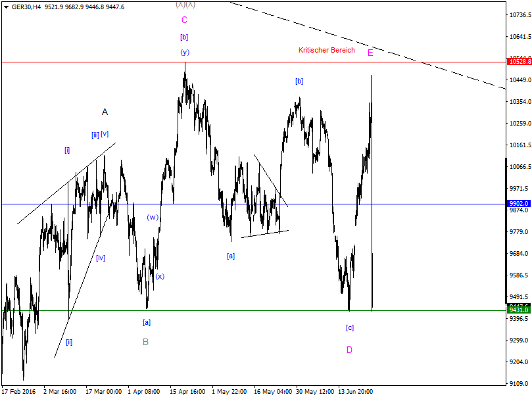Click the magenta D wave label
532x399 pixels.
349,350
